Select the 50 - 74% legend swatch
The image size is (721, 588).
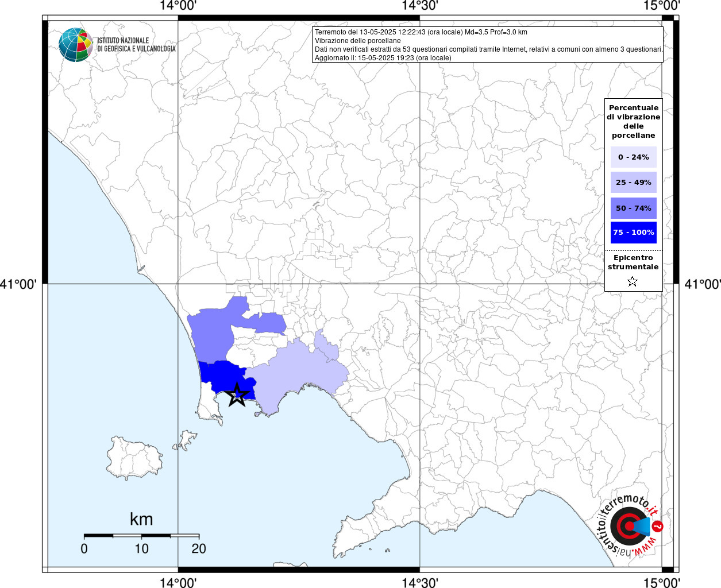click(x=633, y=208)
